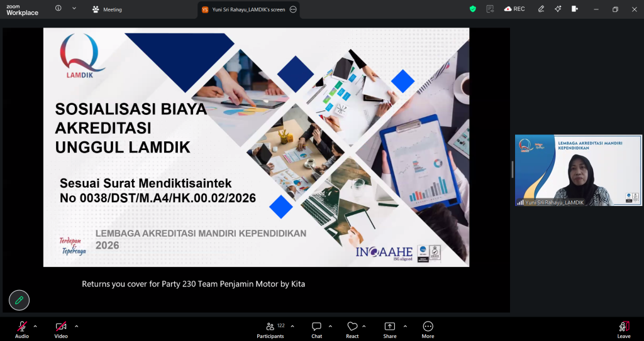Click the INQAAHE logo on the slide
Image resolution: width=644 pixels, height=341 pixels.
point(384,253)
